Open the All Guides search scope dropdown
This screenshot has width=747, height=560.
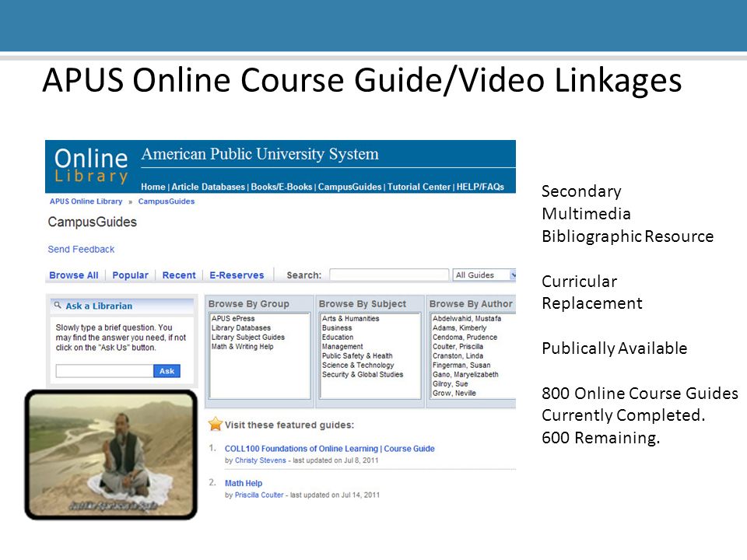point(484,275)
